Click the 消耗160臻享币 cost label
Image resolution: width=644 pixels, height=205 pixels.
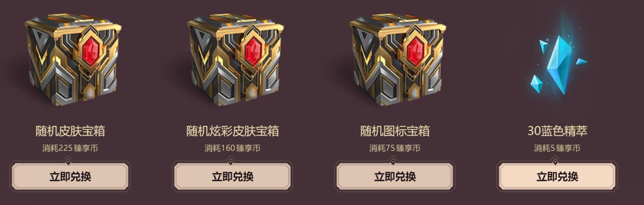(232, 148)
